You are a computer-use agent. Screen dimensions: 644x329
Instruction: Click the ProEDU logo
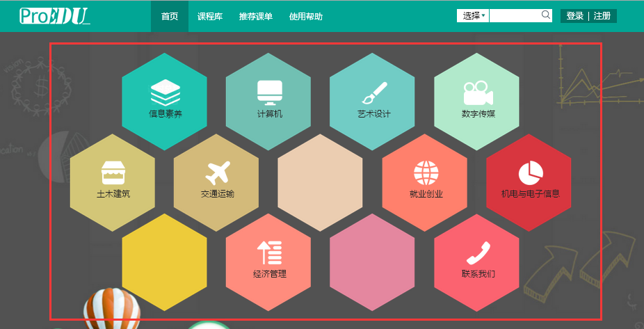55,16
